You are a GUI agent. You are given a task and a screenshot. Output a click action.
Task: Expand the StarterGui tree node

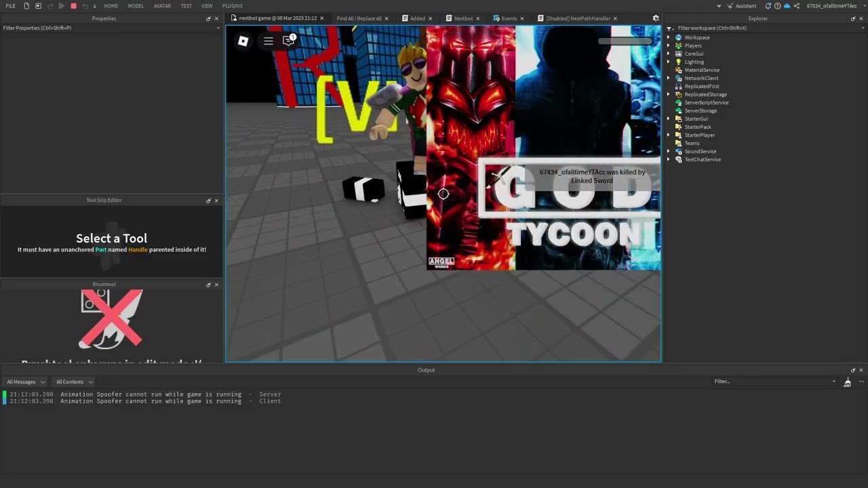tap(669, 119)
